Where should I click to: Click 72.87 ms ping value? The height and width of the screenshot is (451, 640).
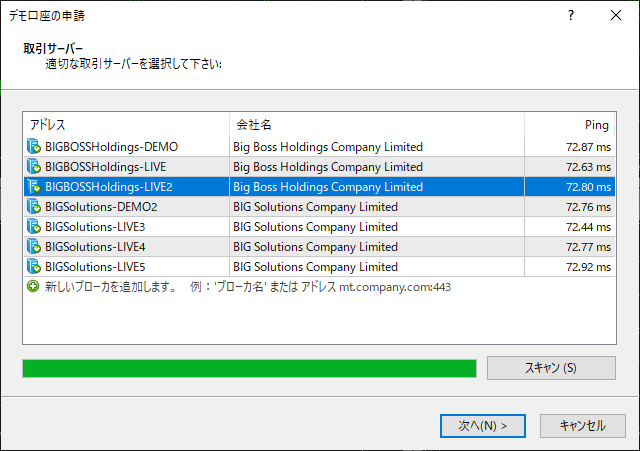click(588, 147)
